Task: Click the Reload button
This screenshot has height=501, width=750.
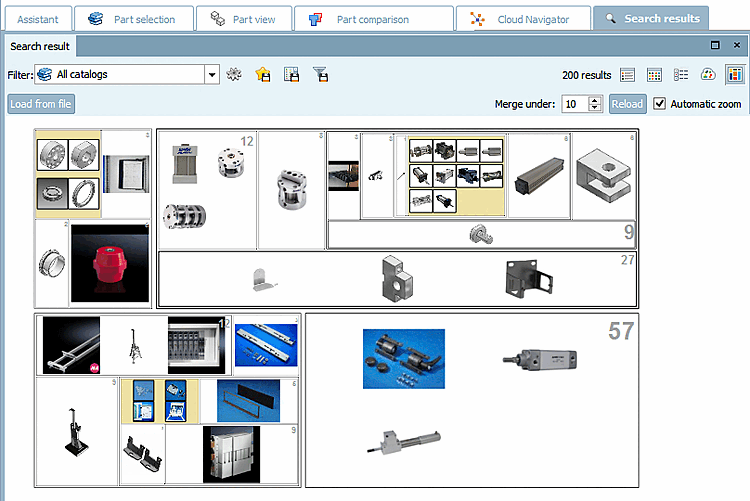Action: (627, 104)
